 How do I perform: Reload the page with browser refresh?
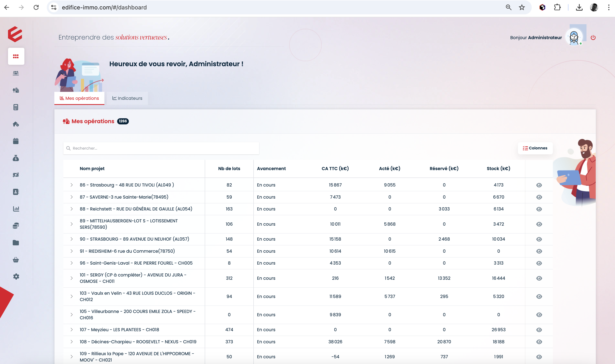point(36,7)
